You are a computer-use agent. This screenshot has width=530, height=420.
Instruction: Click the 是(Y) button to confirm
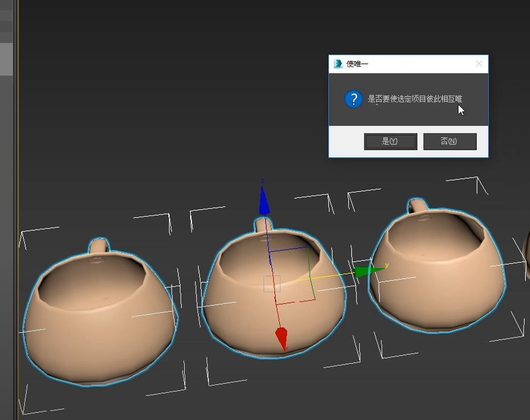(390, 142)
